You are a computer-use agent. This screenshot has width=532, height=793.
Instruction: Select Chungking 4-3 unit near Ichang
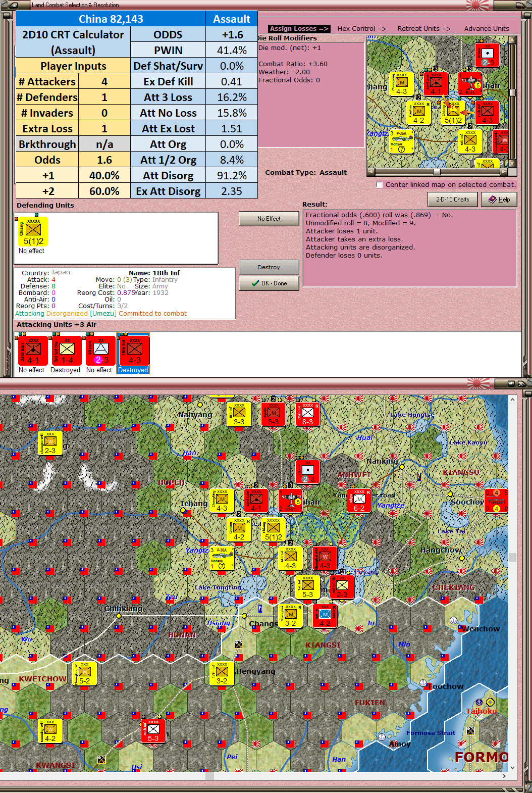pos(222,501)
